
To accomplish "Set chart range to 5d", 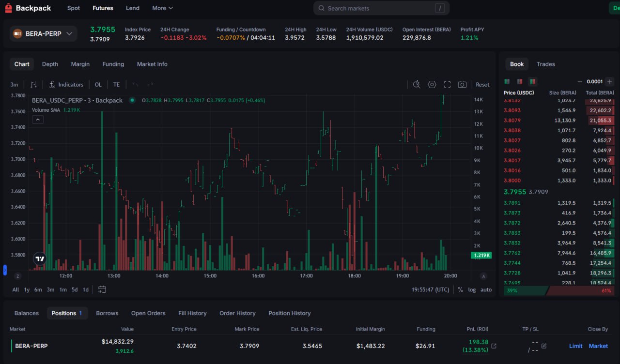I will click(75, 289).
